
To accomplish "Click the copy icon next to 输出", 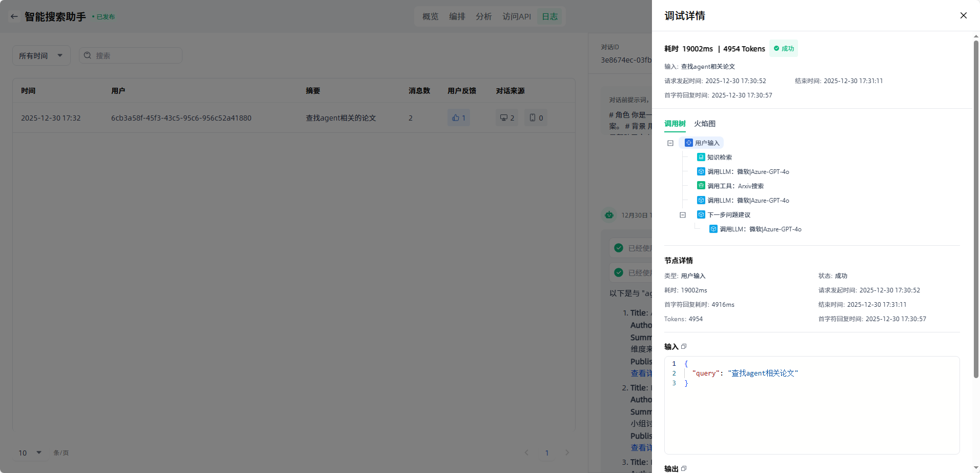I will tap(684, 468).
